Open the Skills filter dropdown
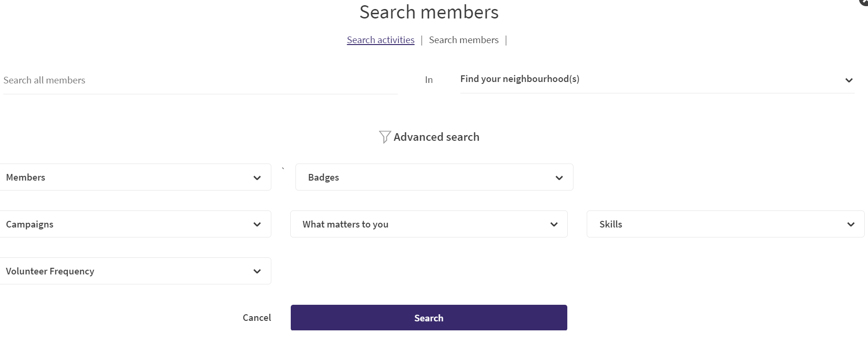The width and height of the screenshot is (868, 337). tap(725, 224)
